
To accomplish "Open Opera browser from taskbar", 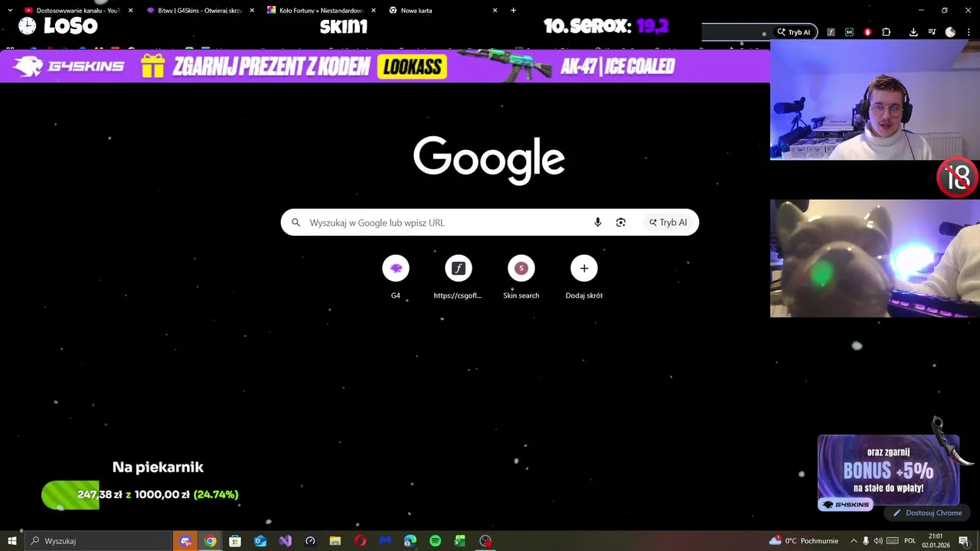I will [x=361, y=541].
